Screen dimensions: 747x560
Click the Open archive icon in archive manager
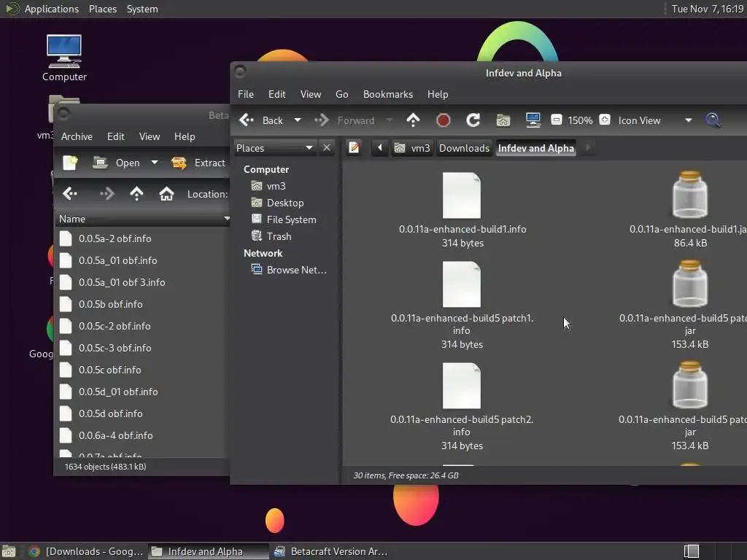(x=99, y=163)
